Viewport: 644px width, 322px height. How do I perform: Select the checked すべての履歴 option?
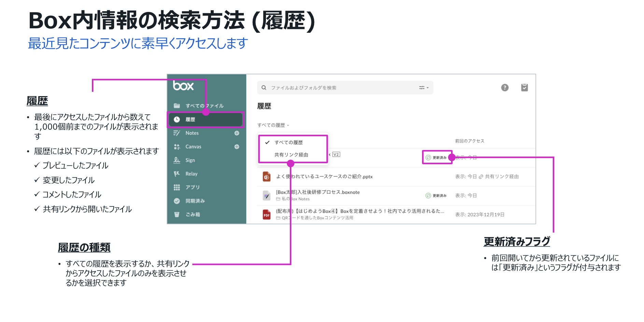coord(289,143)
